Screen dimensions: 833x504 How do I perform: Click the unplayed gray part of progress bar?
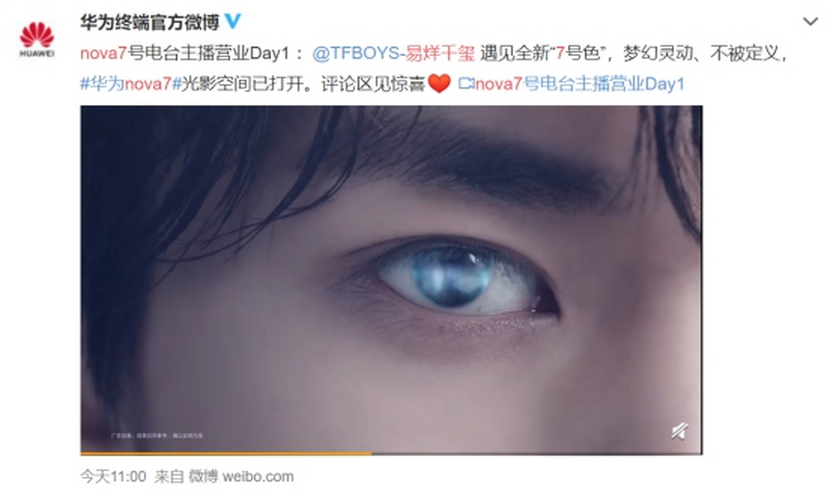537,453
